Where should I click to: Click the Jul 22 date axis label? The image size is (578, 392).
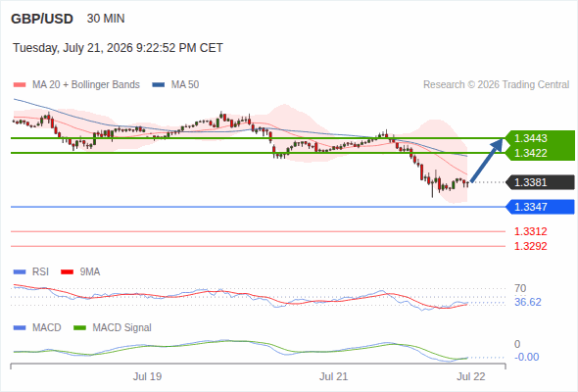471,377
